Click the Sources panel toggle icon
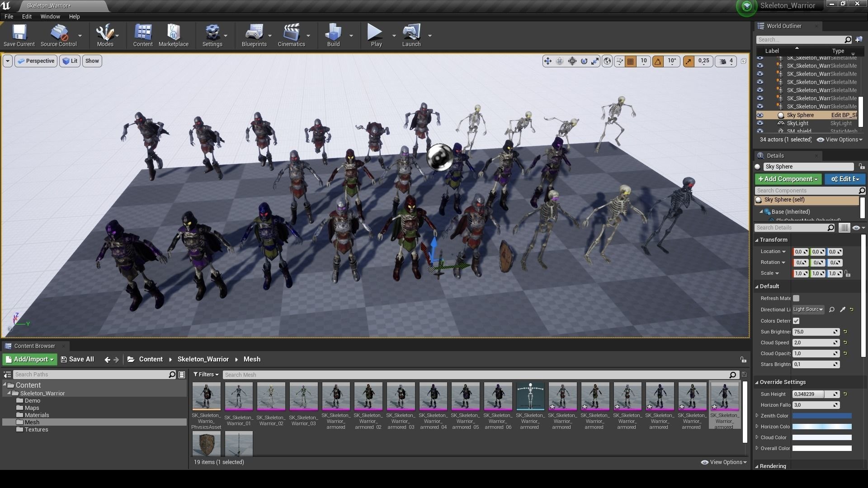 click(7, 375)
